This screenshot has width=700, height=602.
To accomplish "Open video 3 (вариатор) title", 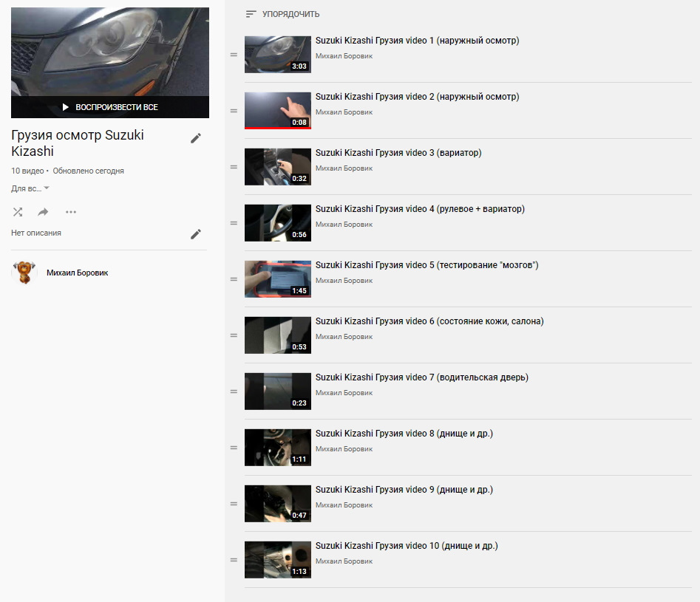I will (x=398, y=153).
